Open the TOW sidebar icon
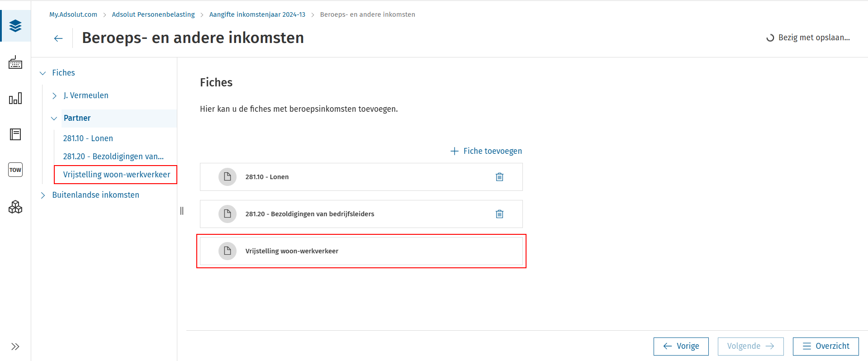This screenshot has height=361, width=868. coord(15,170)
